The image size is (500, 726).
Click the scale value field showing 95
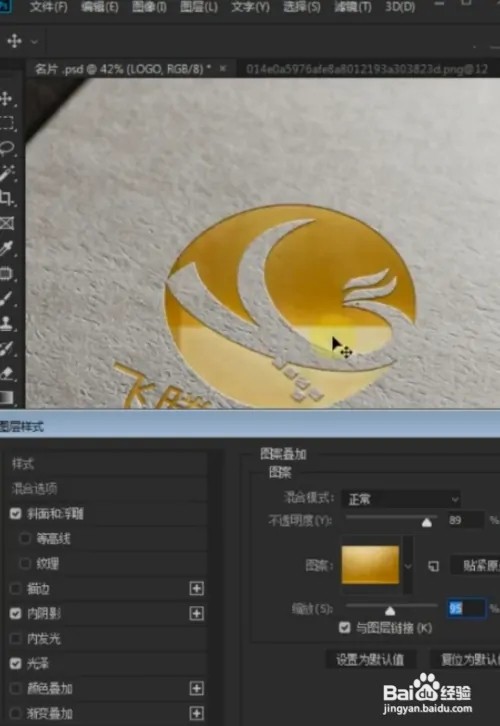[466, 608]
